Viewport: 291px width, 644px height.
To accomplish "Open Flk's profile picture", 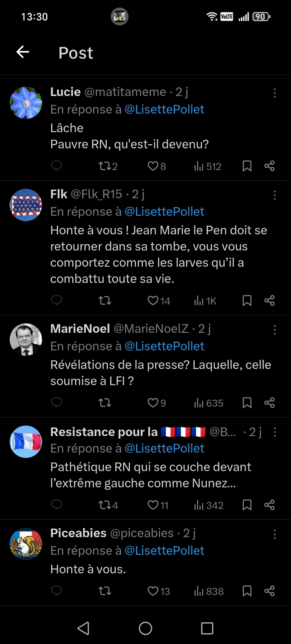I will 26,205.
